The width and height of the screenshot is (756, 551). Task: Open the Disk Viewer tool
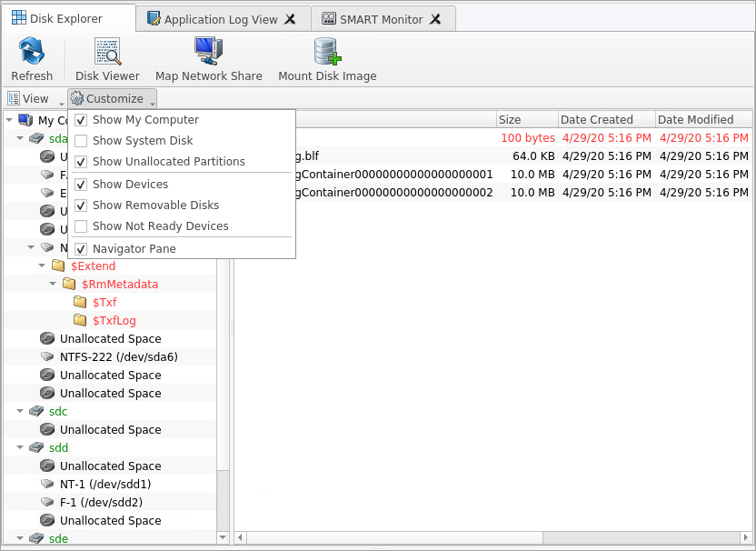[107, 52]
